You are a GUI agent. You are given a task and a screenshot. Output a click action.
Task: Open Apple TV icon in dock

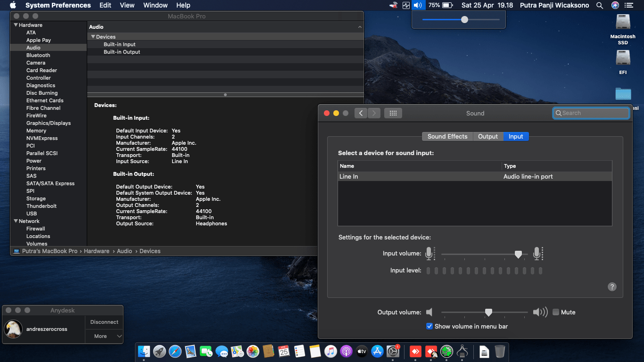click(x=362, y=351)
